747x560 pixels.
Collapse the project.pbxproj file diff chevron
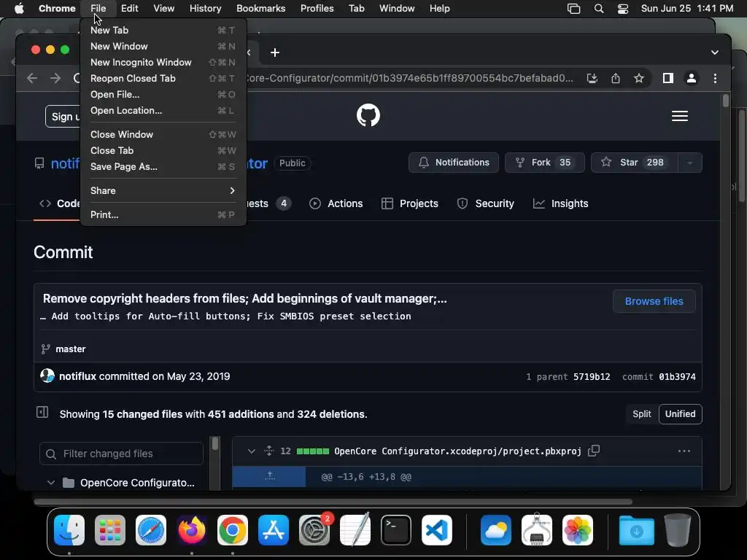(x=252, y=451)
